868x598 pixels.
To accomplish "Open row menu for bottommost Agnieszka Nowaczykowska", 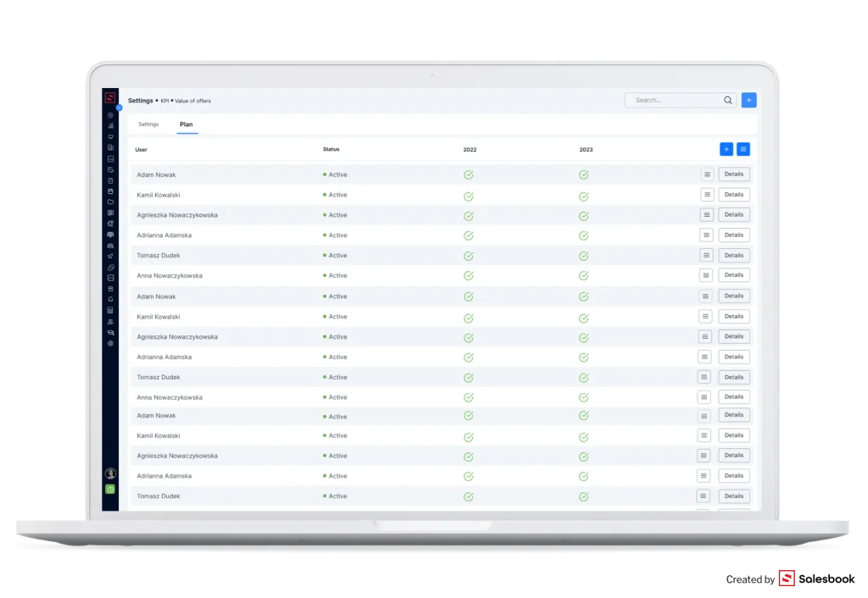I will click(704, 456).
